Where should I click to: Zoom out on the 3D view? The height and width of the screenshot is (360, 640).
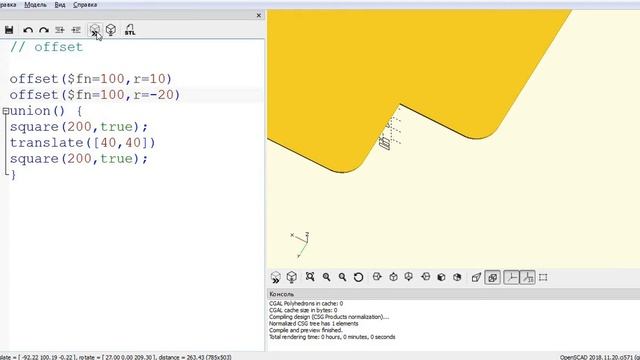tap(342, 277)
